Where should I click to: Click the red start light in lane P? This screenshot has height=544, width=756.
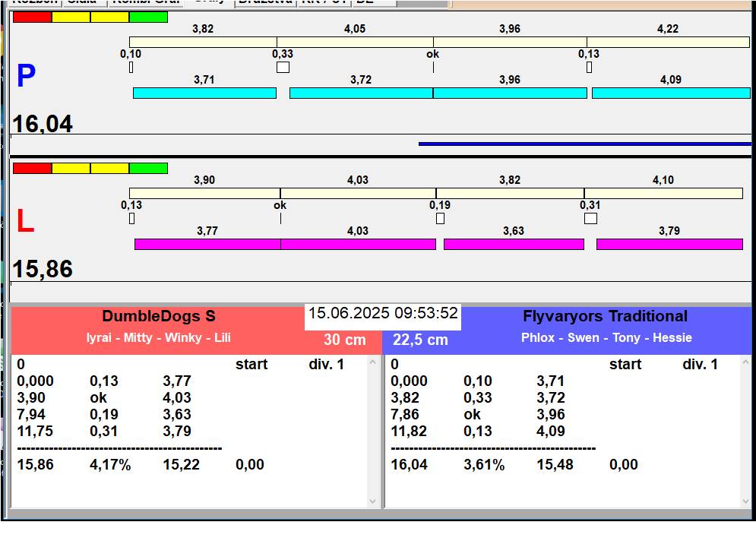(33, 17)
